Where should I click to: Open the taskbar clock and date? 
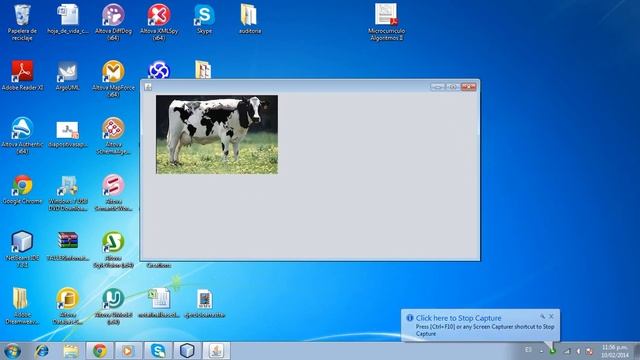[x=614, y=351]
